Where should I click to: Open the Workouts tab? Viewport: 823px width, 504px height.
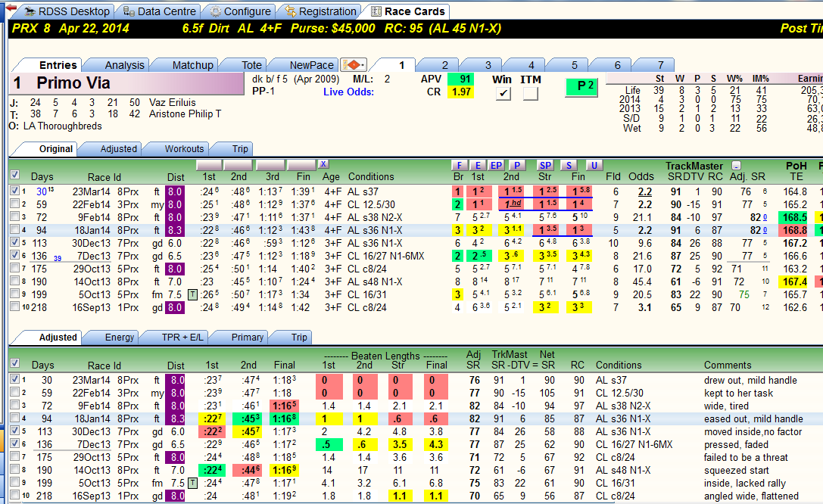tap(184, 149)
